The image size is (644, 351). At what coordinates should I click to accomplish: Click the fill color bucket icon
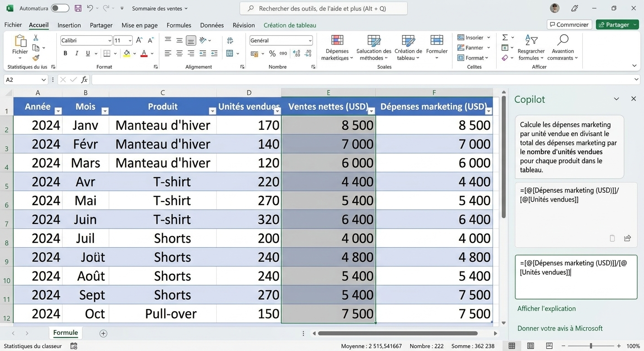point(127,53)
